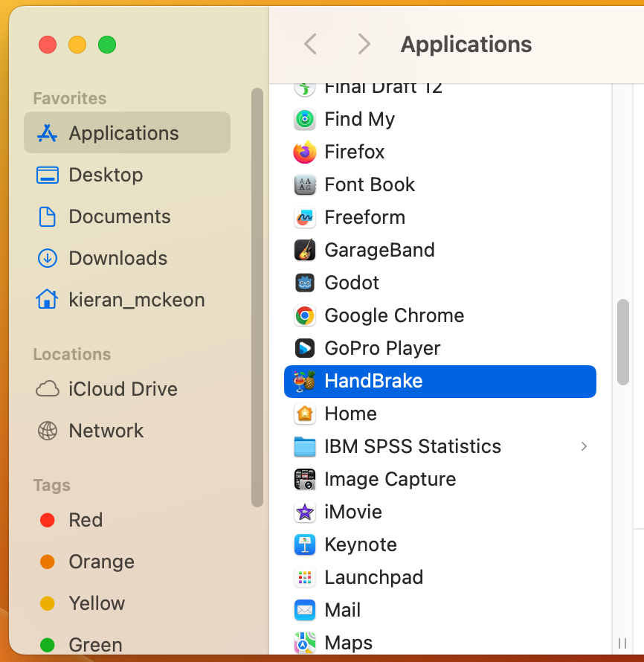Select the "Image Capture" name
This screenshot has height=662, width=644.
click(390, 479)
